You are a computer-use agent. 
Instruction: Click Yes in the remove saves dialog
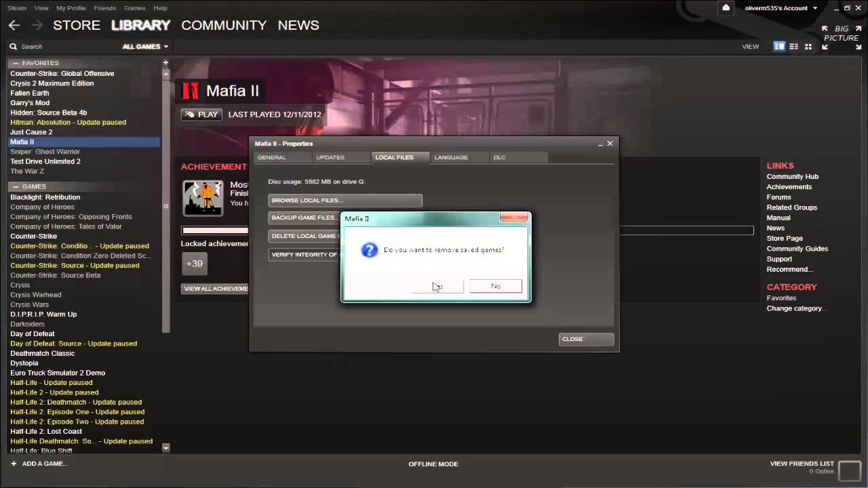437,286
